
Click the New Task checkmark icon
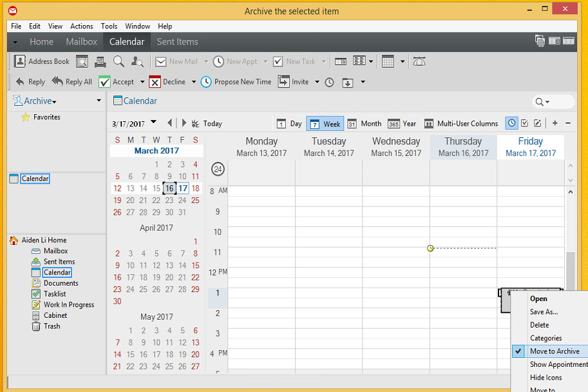point(278,62)
